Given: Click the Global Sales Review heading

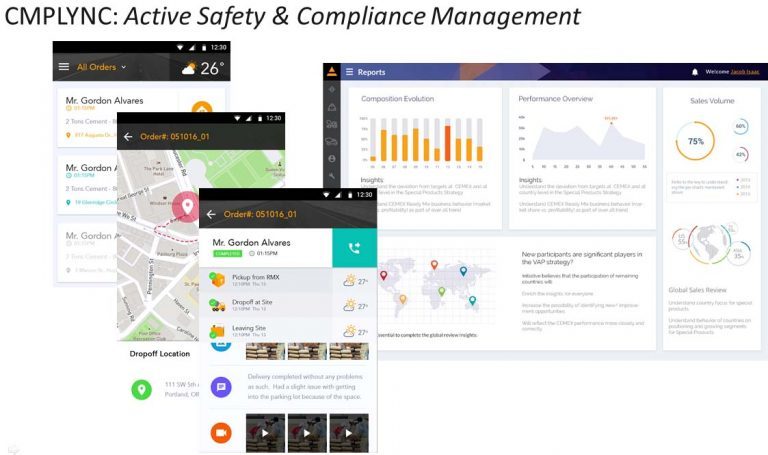Looking at the screenshot, I should point(697,290).
